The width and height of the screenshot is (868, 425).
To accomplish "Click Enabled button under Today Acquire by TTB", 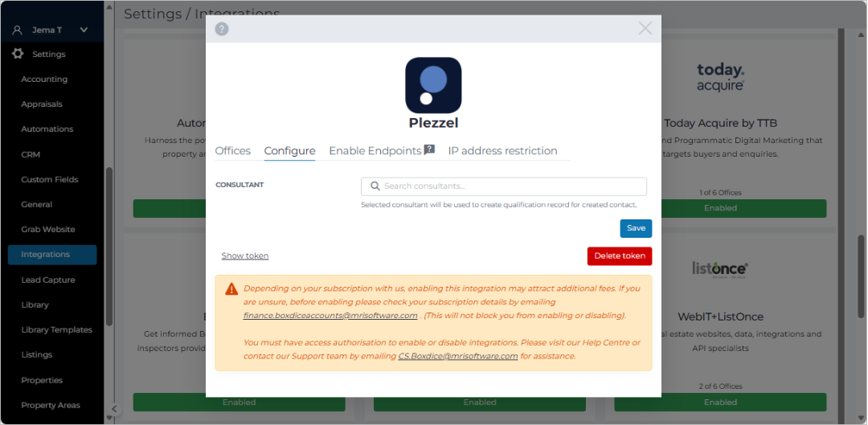I will tap(720, 208).
